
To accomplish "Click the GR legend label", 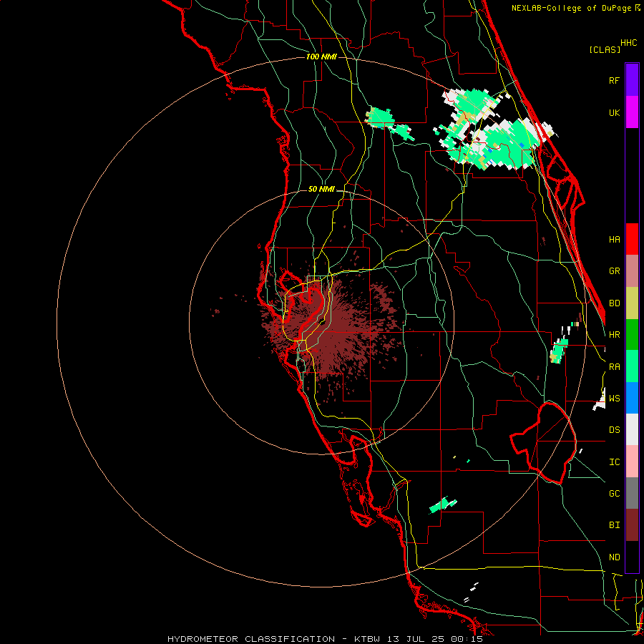I will point(614,271).
